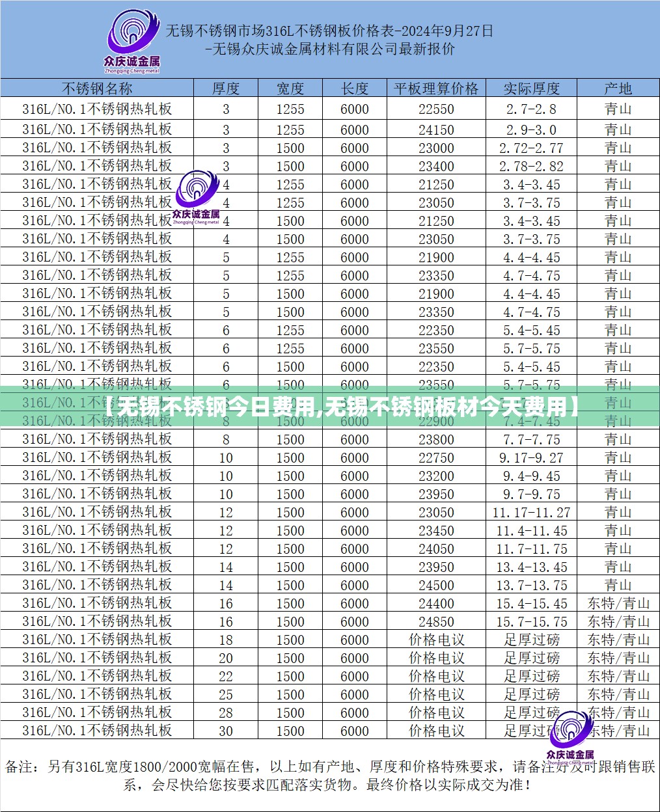Screen dimensions: 660x812
Task: Select the 长度 column header
Action: [355, 88]
